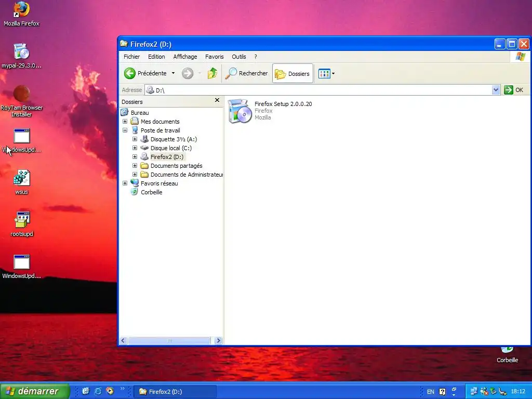Select Disque local (C:) in tree

171,148
